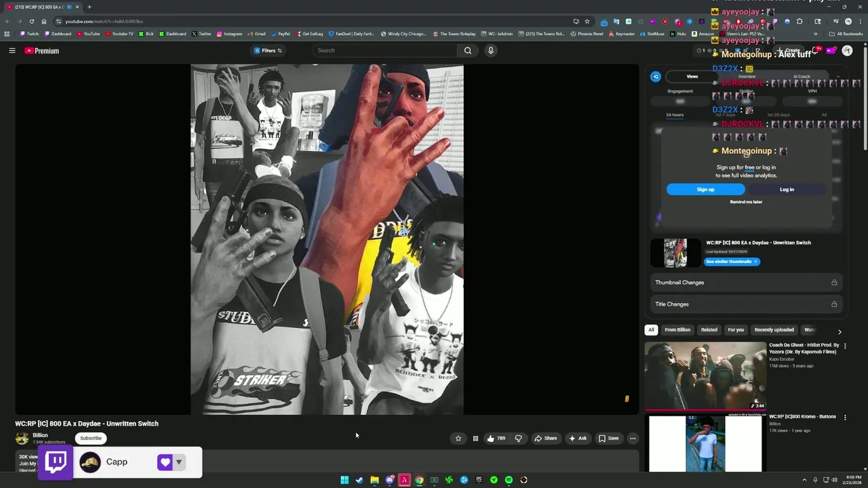Image resolution: width=868 pixels, height=488 pixels.
Task: Click the YouTube search field
Action: click(x=384, y=50)
